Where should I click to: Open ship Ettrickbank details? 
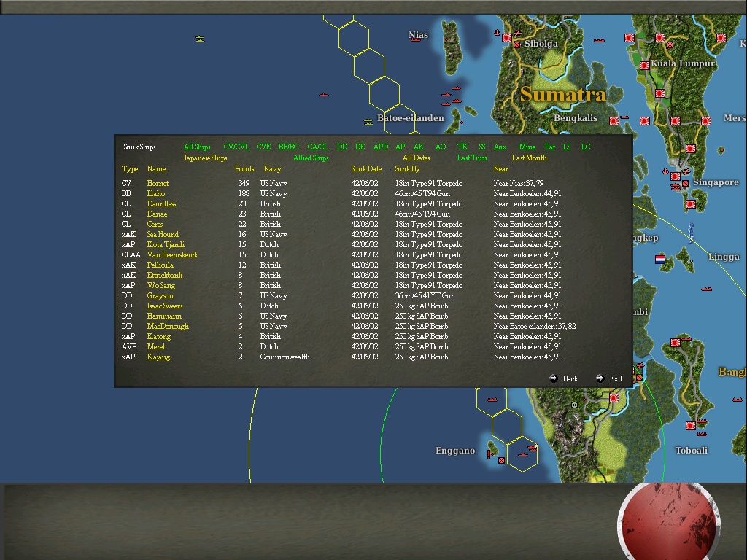pyautogui.click(x=165, y=275)
